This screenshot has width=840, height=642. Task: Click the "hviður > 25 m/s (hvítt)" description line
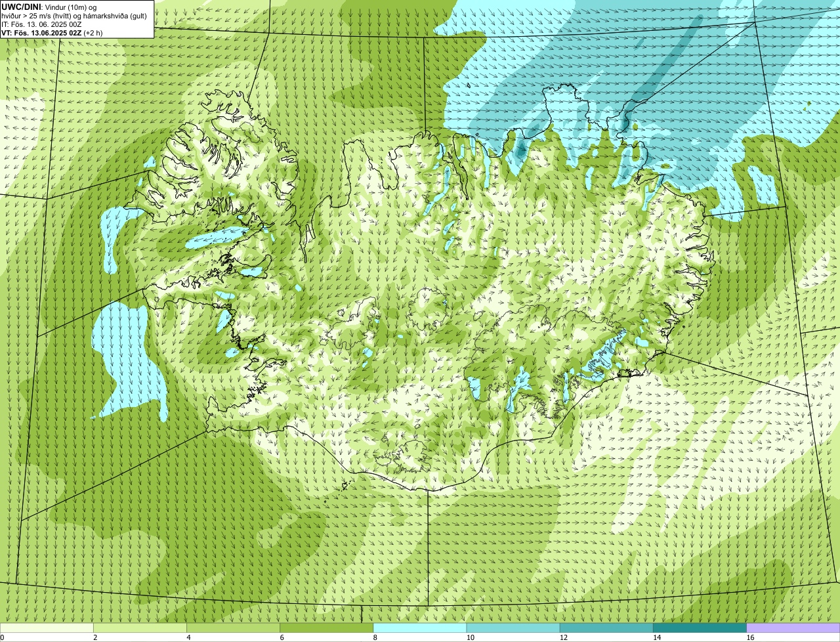(74, 16)
